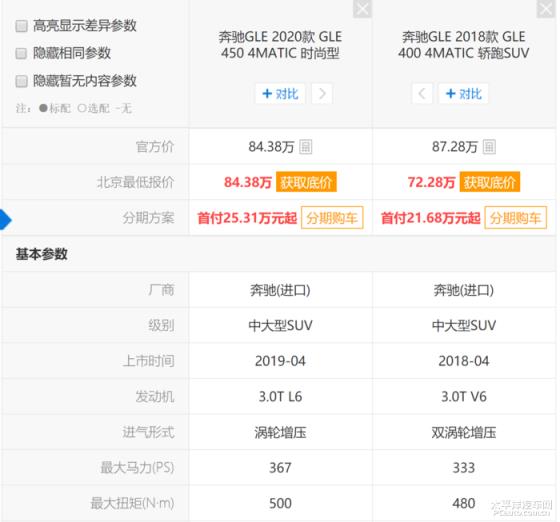Toggle 隐藏暂无内容参数 checkbox
This screenshot has width=560, height=522.
coord(21,81)
